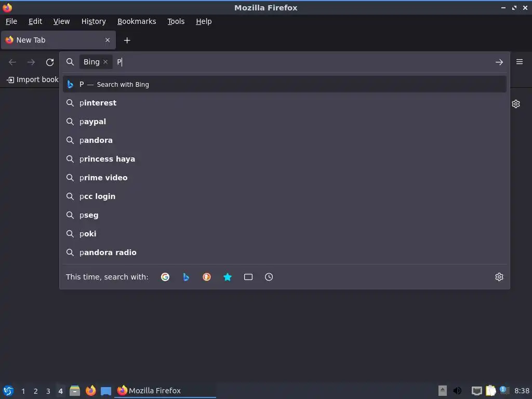
Task: Search History via the clock icon
Action: click(x=269, y=277)
